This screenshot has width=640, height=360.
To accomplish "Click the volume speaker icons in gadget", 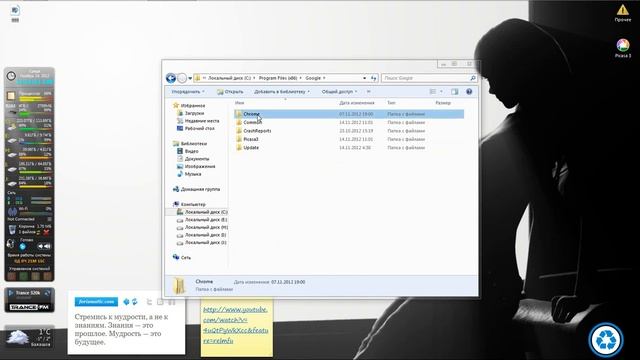I will pos(44,247).
